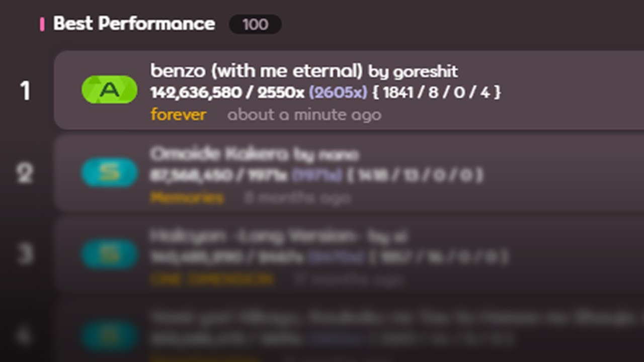Open the benzo (with me eternal) beatmap
The image size is (644, 362).
pos(256,71)
